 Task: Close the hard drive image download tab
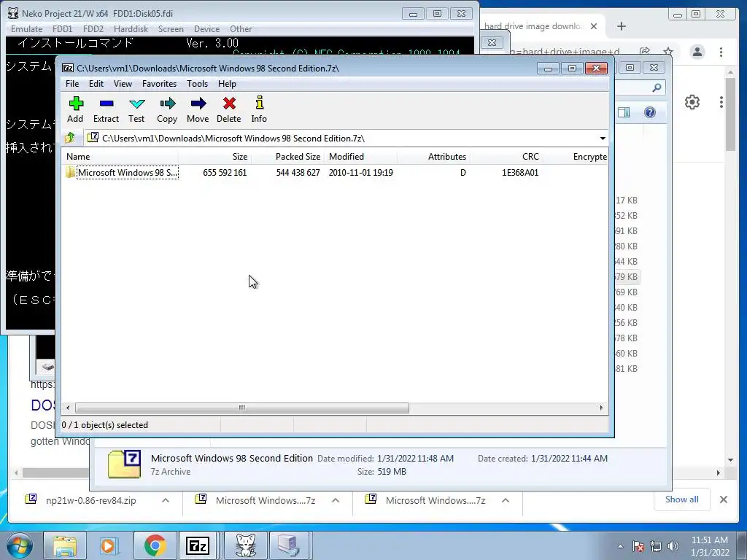click(594, 26)
